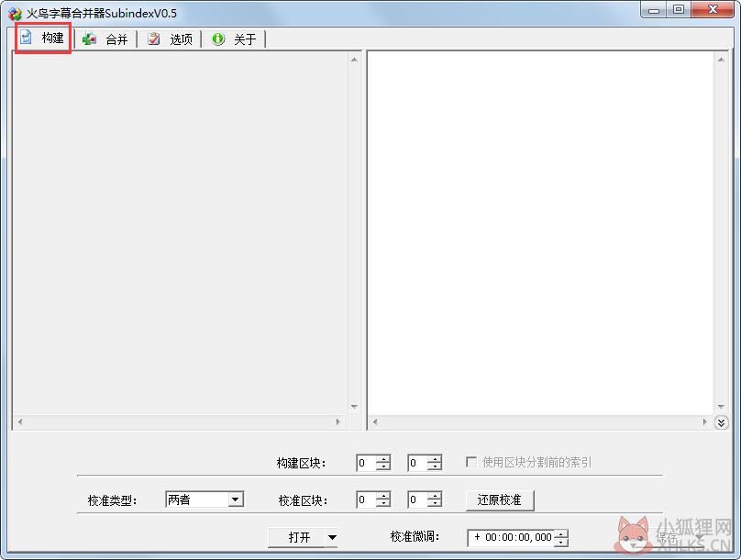
Task: Click left pane scroll right arrow
Action: click(x=337, y=422)
